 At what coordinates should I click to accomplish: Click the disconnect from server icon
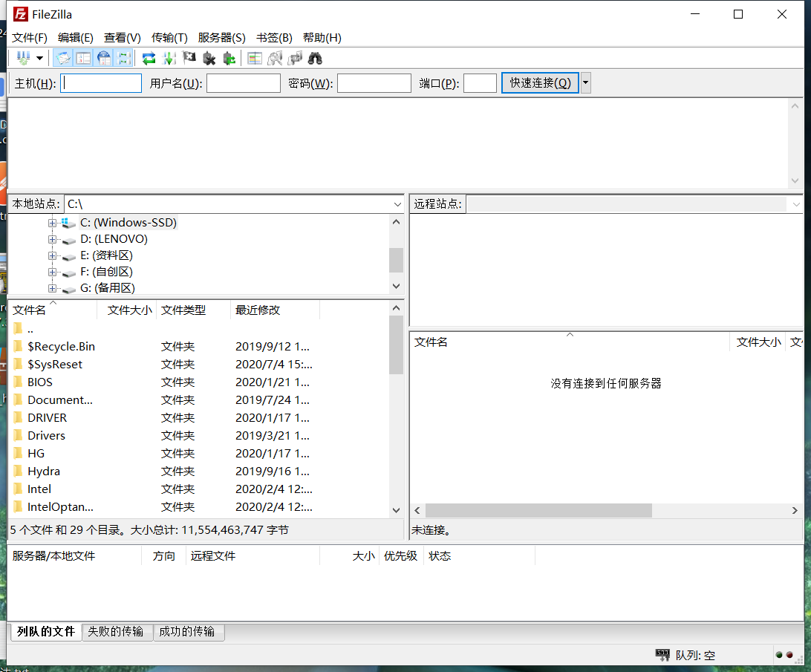pos(209,58)
